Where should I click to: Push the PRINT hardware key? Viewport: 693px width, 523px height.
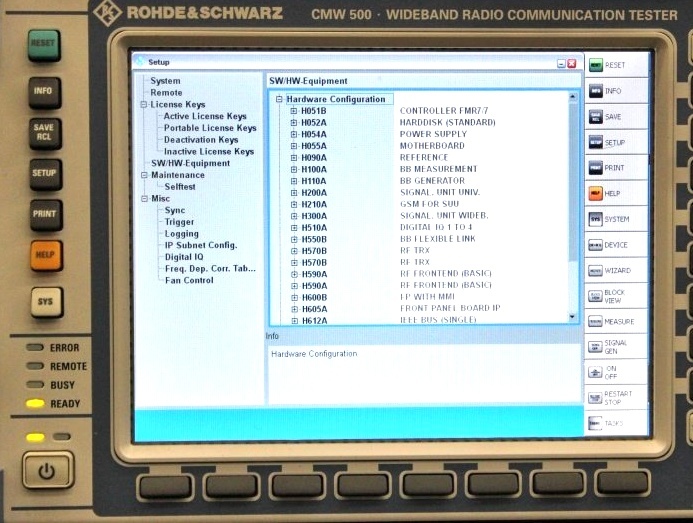[46, 215]
